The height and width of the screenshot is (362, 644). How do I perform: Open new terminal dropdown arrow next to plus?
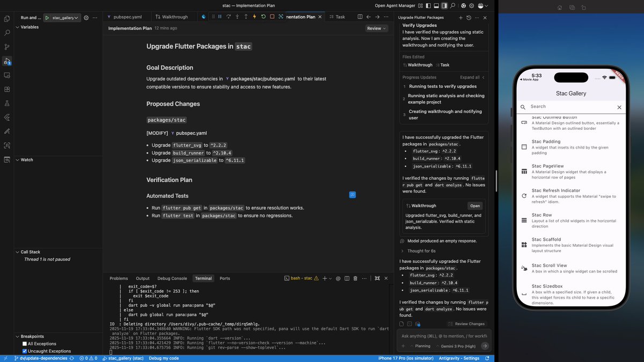(x=330, y=278)
